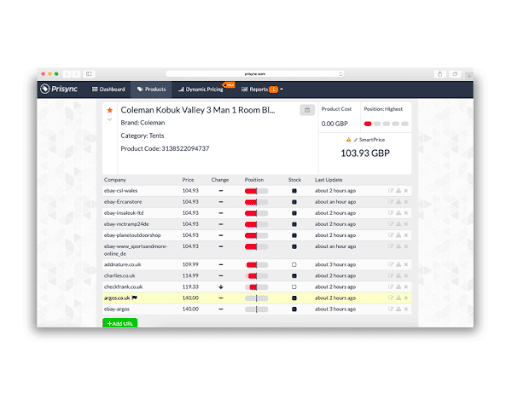Click position bar for ebay-csl-wales
Screen dimensions: 512x393
256,191
